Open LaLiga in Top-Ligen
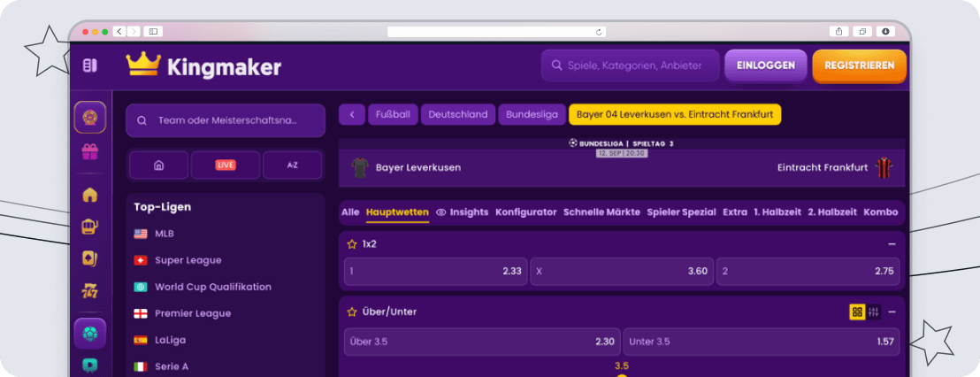 159,340
